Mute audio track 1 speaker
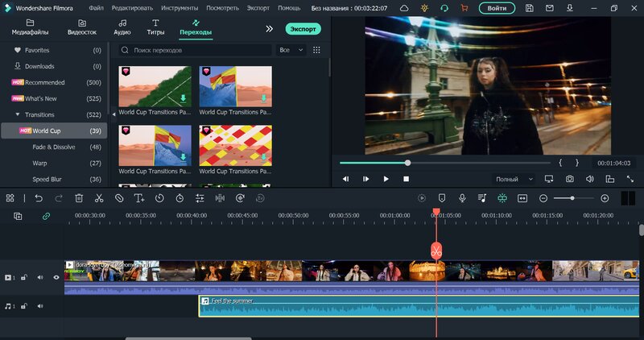The width and height of the screenshot is (644, 340). point(40,306)
